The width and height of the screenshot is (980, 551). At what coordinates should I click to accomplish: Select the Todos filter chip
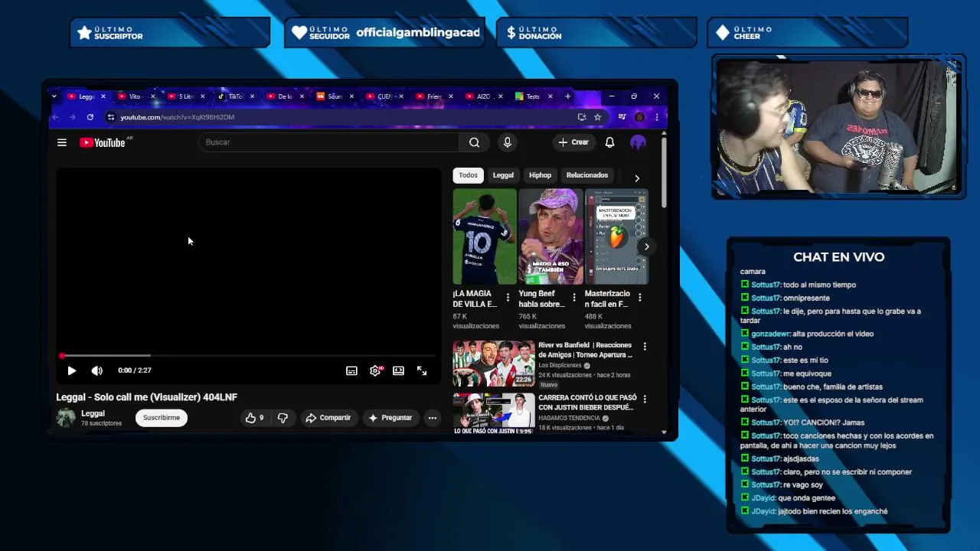pyautogui.click(x=468, y=175)
